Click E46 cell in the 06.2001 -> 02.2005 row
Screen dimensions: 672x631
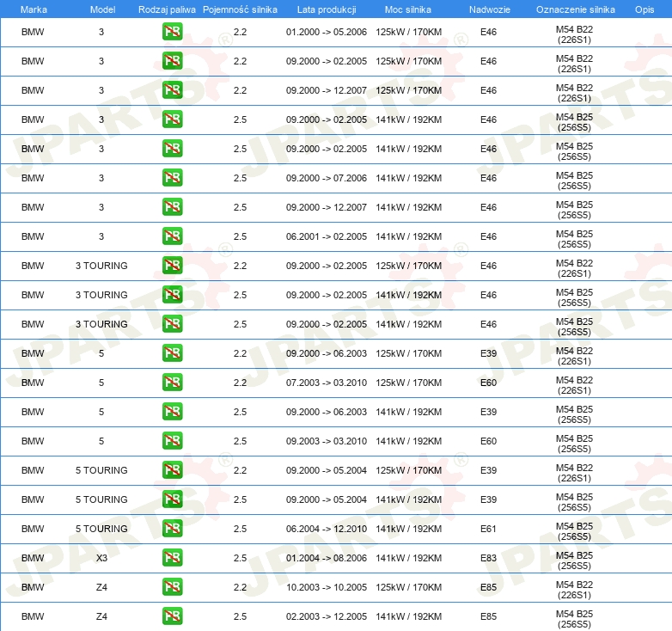click(x=488, y=236)
